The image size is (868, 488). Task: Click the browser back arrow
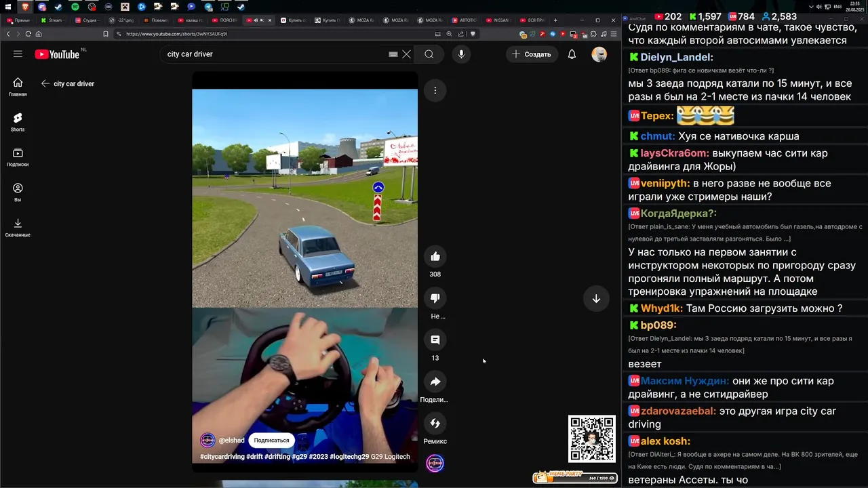click(8, 34)
